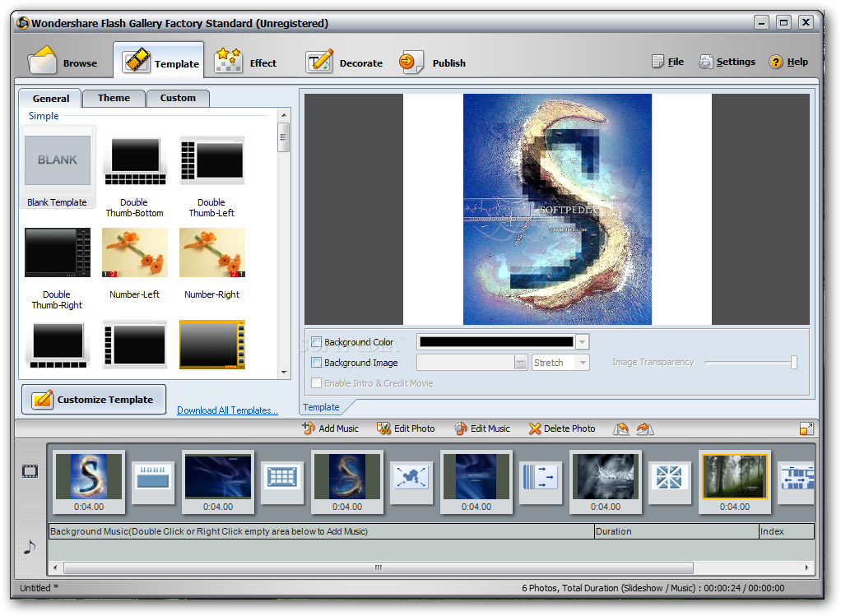Open the Settings menu
The width and height of the screenshot is (841, 616).
[x=727, y=62]
